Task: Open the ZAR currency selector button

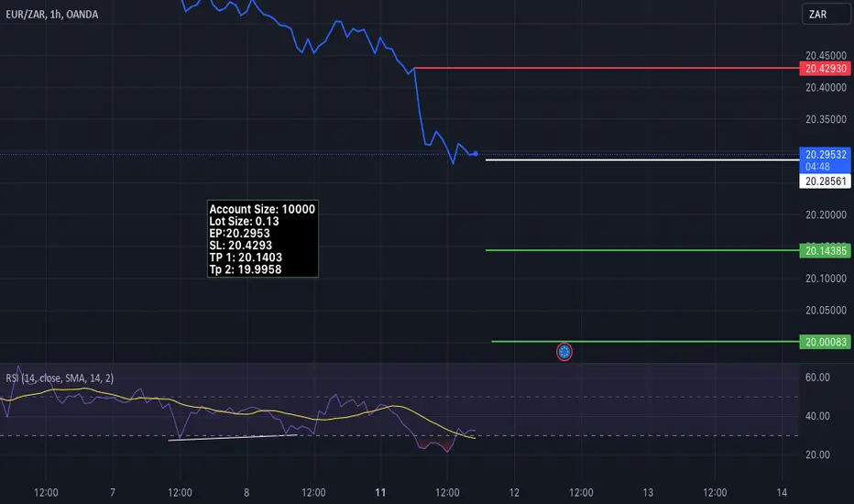Action: (827, 14)
